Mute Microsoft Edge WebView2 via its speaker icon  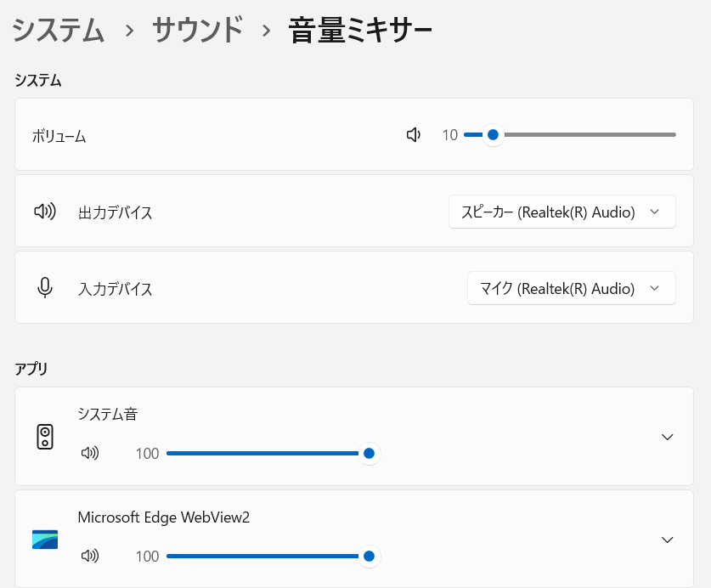(91, 556)
